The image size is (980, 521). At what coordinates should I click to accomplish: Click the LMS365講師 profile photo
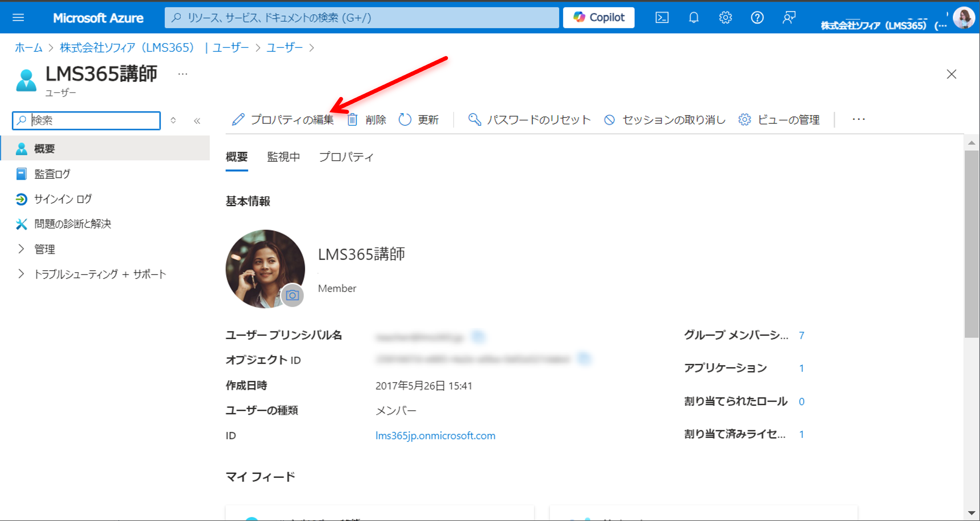click(x=265, y=269)
